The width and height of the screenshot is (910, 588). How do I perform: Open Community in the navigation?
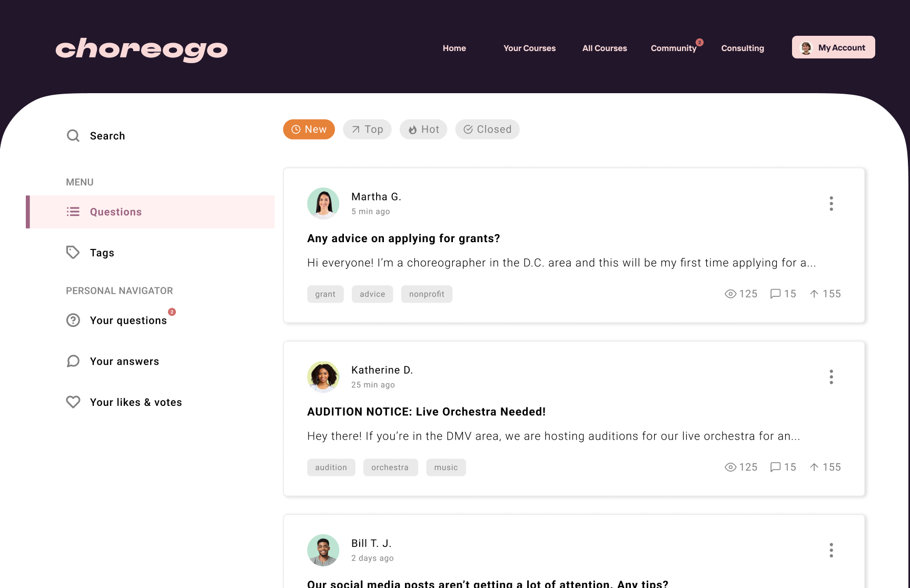click(x=674, y=48)
